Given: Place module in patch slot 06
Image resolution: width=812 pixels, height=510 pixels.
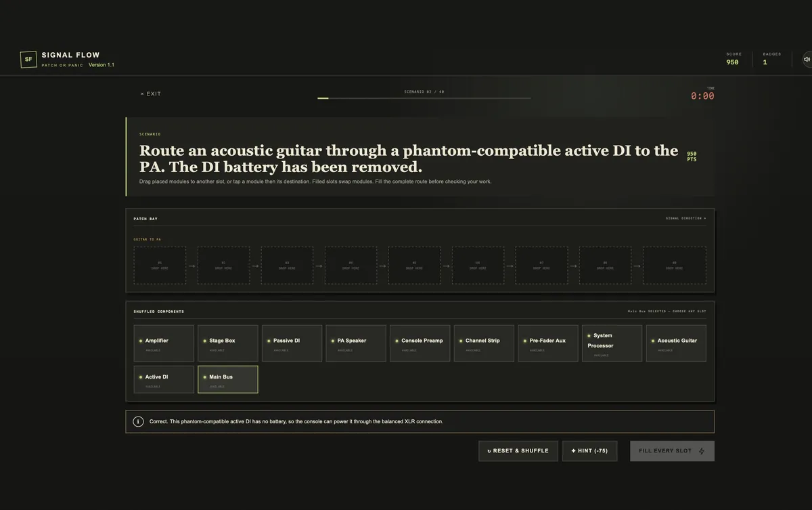Looking at the screenshot, I should coord(478,265).
